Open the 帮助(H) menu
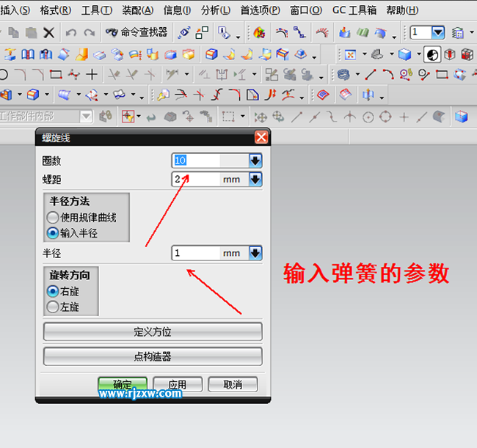 402,10
